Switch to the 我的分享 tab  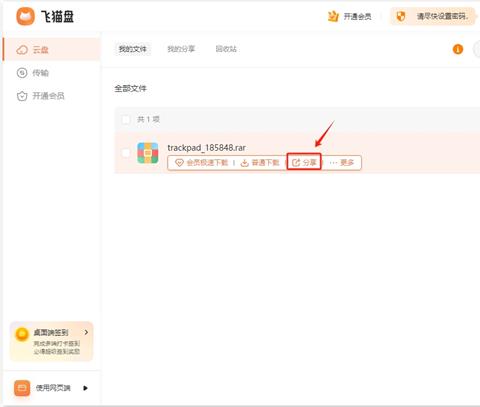(x=181, y=49)
